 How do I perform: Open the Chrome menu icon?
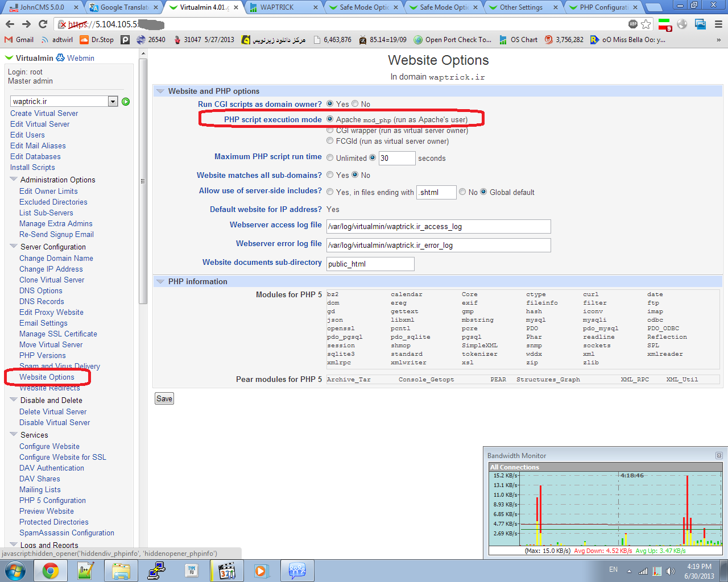tap(718, 24)
